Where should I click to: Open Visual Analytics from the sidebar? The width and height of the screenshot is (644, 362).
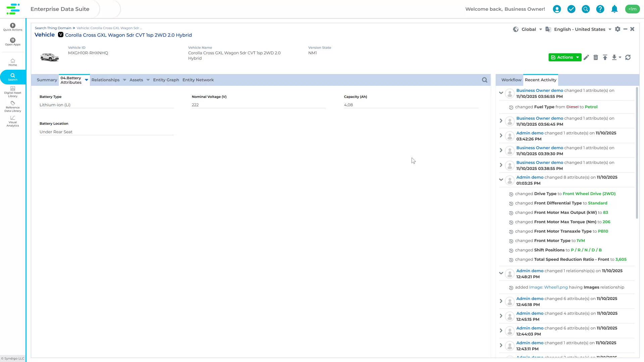(x=12, y=121)
